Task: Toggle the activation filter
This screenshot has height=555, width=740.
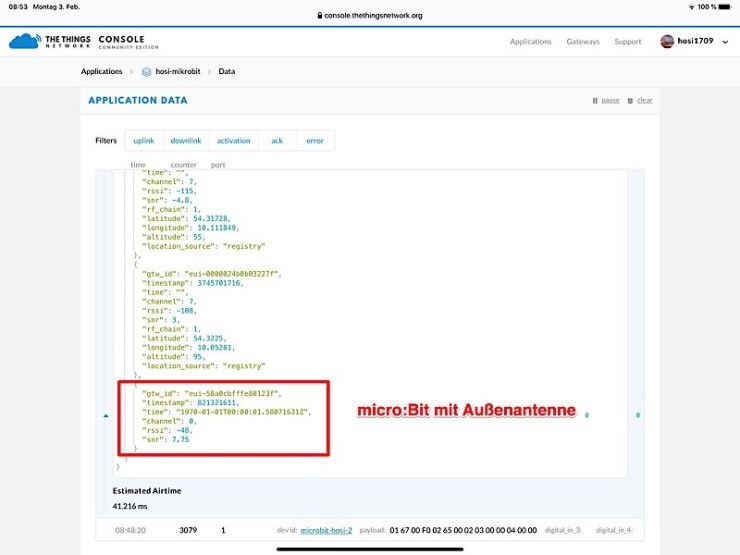Action: point(233,141)
